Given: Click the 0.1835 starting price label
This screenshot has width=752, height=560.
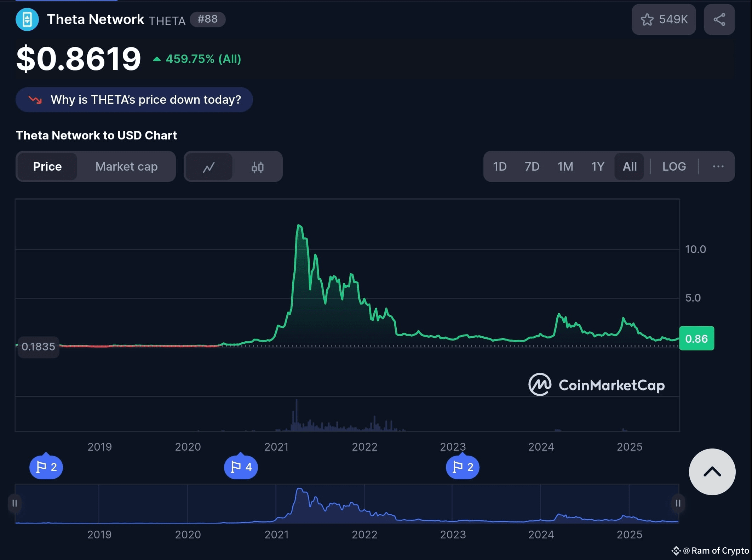Looking at the screenshot, I should click(38, 347).
